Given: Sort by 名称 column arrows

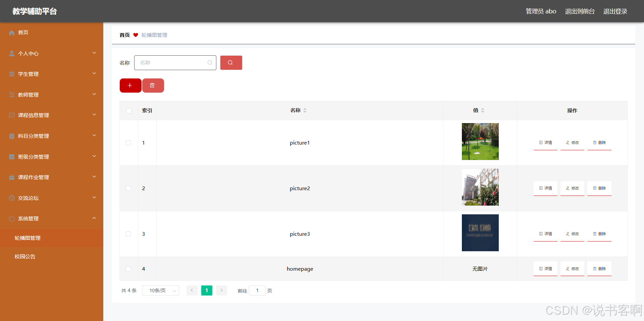Looking at the screenshot, I should point(305,110).
